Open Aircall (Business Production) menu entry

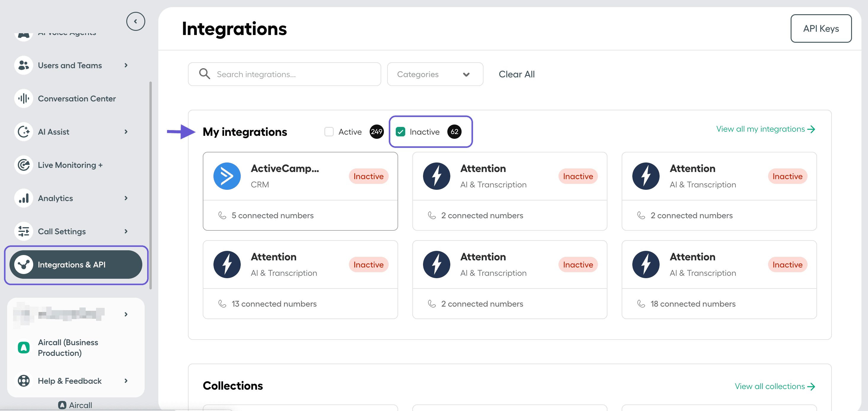68,347
